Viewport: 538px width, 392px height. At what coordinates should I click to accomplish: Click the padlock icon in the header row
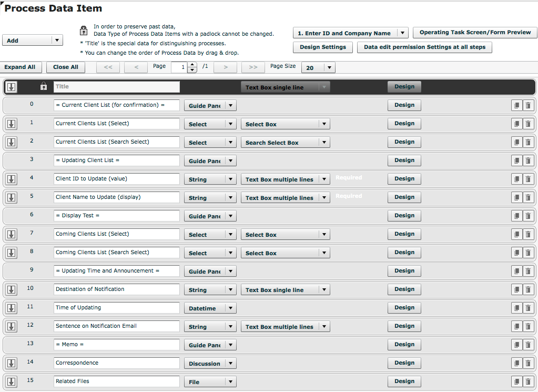(43, 86)
